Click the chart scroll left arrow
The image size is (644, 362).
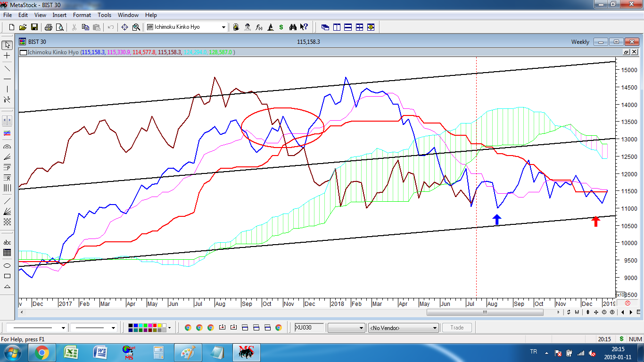tap(21, 312)
